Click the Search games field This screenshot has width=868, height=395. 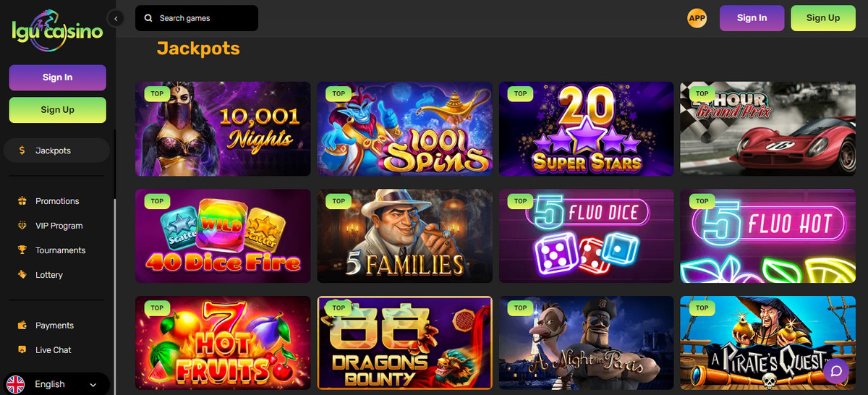[x=197, y=18]
